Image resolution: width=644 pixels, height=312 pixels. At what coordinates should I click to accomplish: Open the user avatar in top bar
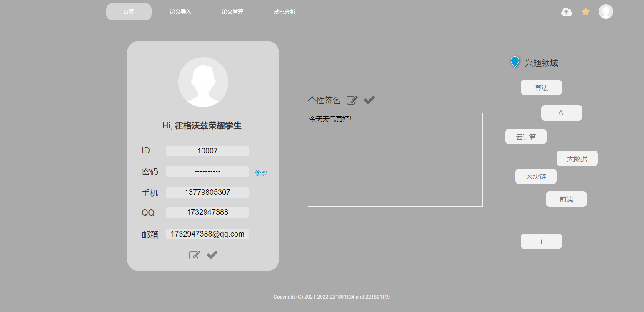pyautogui.click(x=606, y=12)
